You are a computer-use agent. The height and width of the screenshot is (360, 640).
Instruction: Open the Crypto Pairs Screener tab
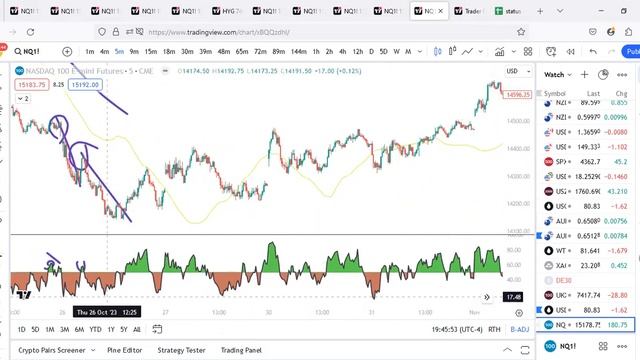(x=52, y=350)
